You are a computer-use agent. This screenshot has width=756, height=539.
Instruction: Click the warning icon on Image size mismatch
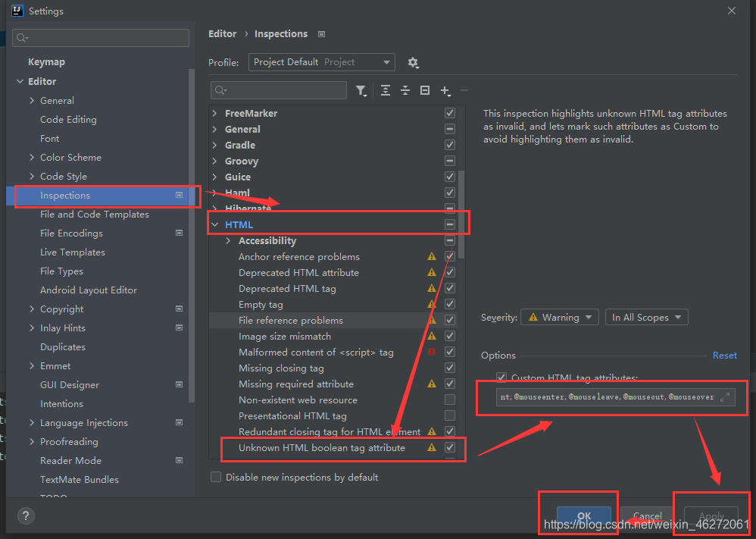(x=432, y=336)
